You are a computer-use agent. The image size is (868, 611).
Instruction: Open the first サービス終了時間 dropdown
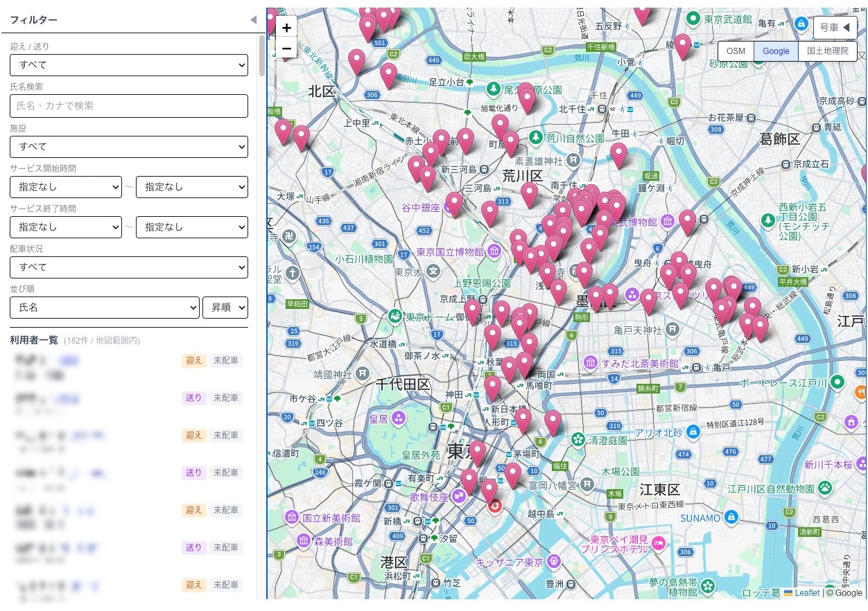click(66, 227)
